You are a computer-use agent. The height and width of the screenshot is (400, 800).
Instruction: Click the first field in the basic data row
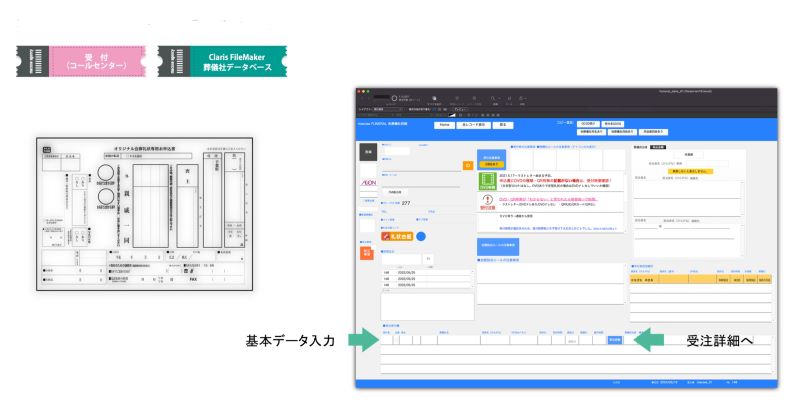(388, 340)
